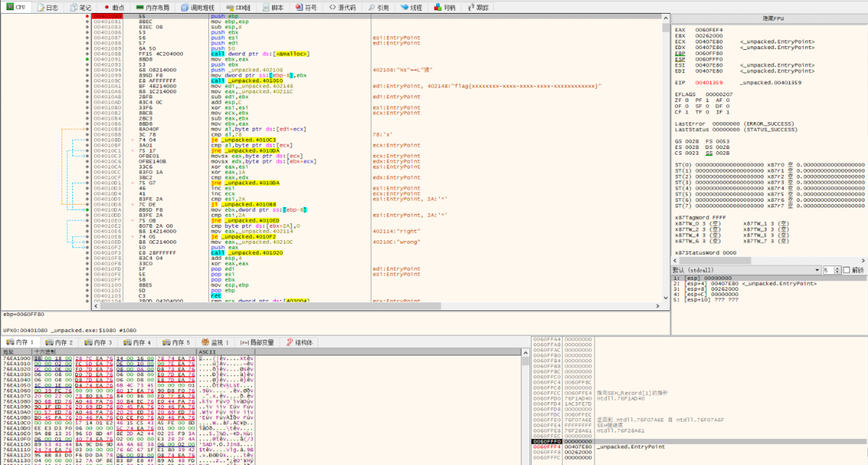Select the 内存 3 dump tab

point(99,342)
